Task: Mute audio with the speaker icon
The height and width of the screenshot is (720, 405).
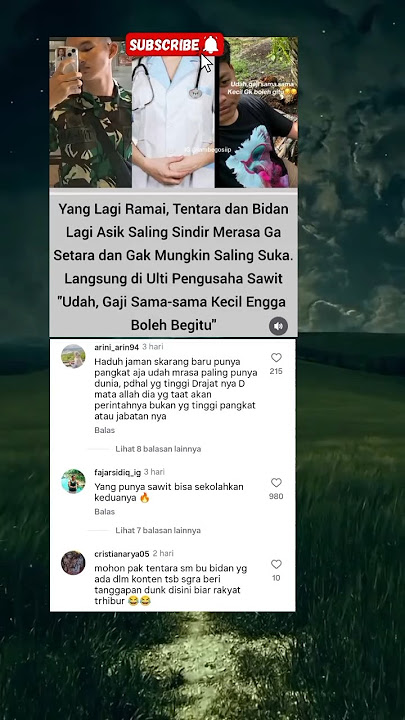Action: click(x=278, y=326)
